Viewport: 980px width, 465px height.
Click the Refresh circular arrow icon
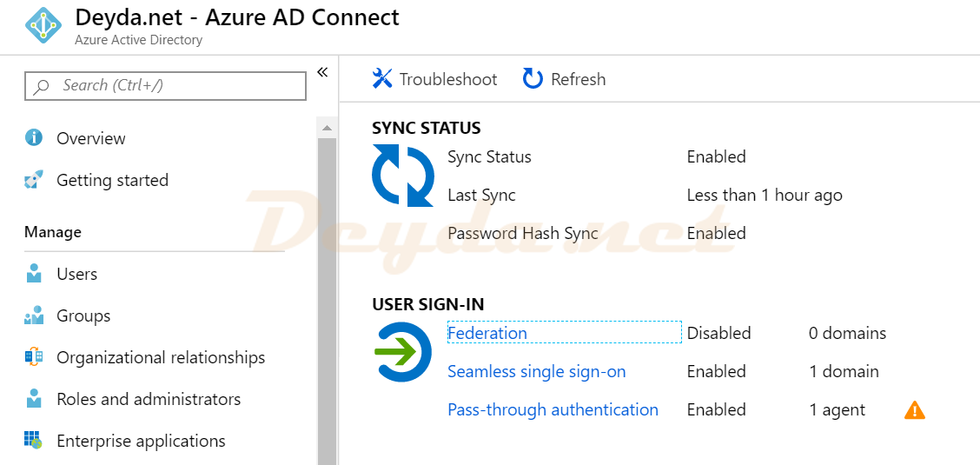pos(533,79)
